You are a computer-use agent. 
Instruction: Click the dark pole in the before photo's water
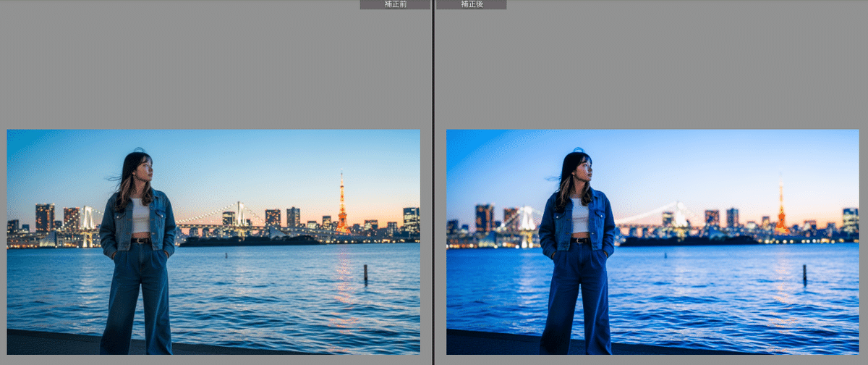coord(365,273)
